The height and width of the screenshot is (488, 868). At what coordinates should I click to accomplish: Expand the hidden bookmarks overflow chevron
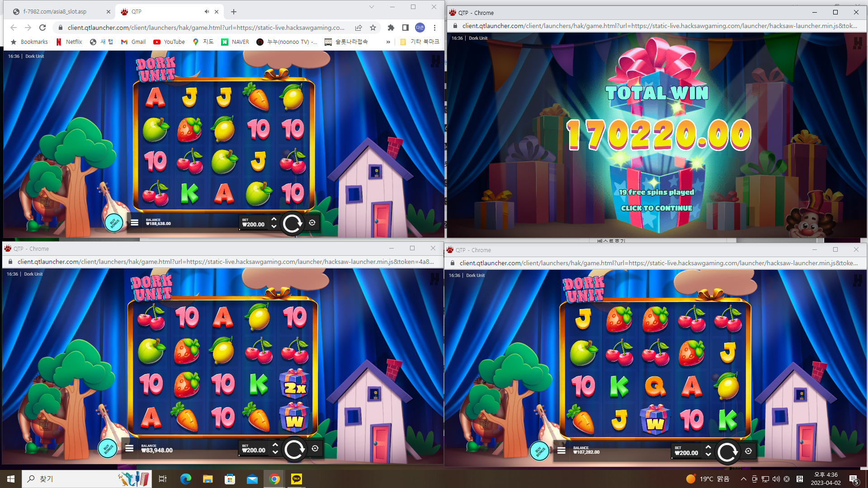point(388,42)
